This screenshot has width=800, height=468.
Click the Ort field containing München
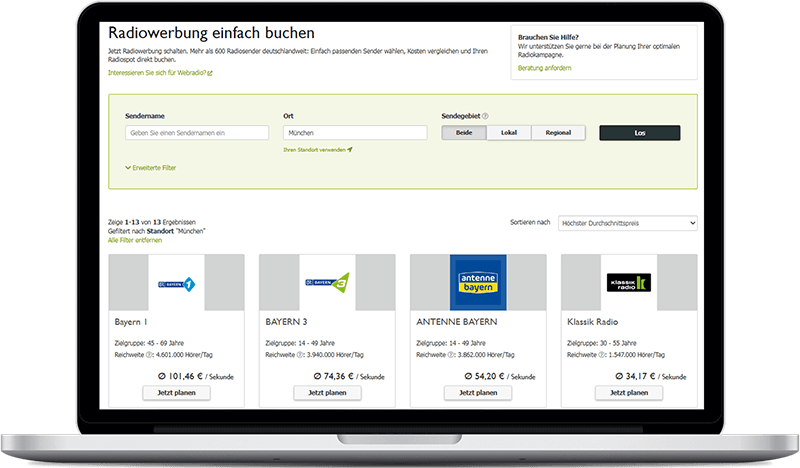click(355, 133)
